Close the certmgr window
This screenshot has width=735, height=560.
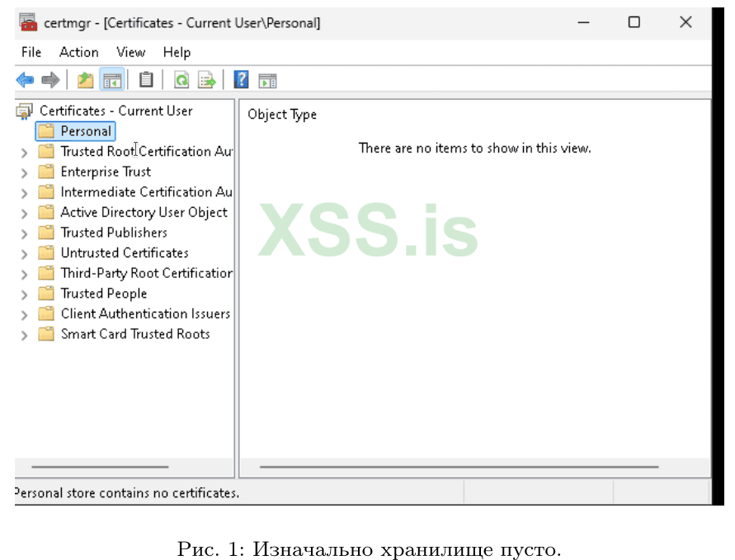[x=686, y=22]
